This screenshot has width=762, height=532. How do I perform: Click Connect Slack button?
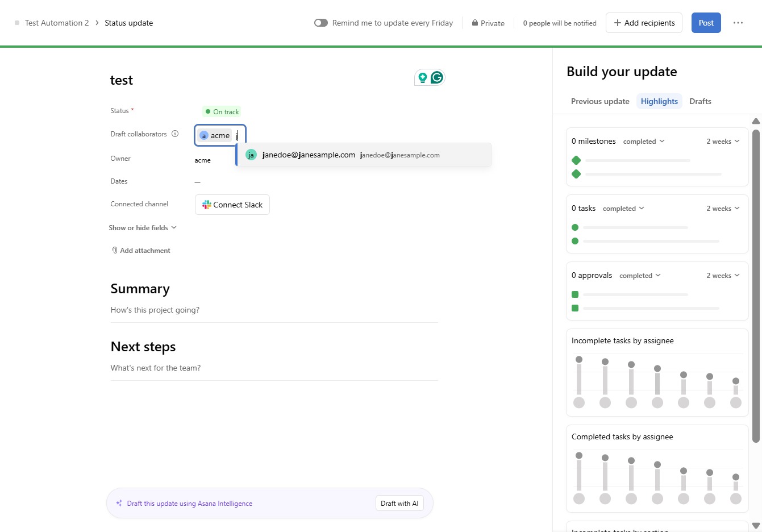(232, 205)
